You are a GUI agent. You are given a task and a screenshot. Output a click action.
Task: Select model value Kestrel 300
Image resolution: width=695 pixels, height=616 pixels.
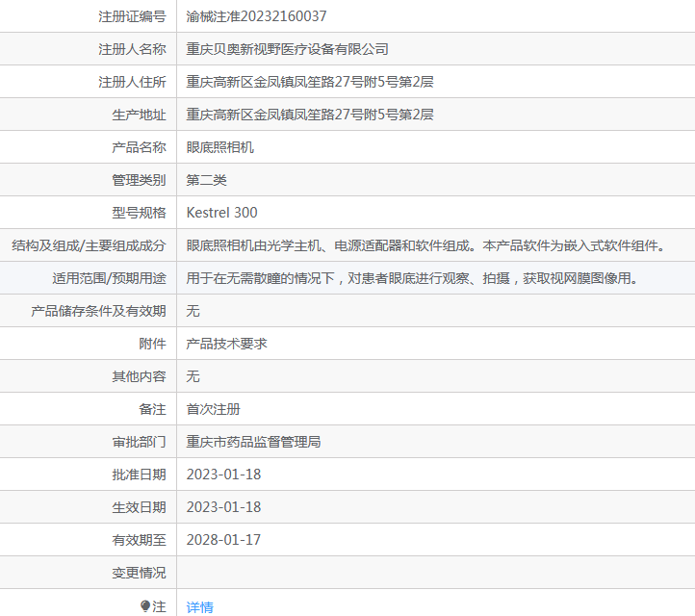(221, 213)
